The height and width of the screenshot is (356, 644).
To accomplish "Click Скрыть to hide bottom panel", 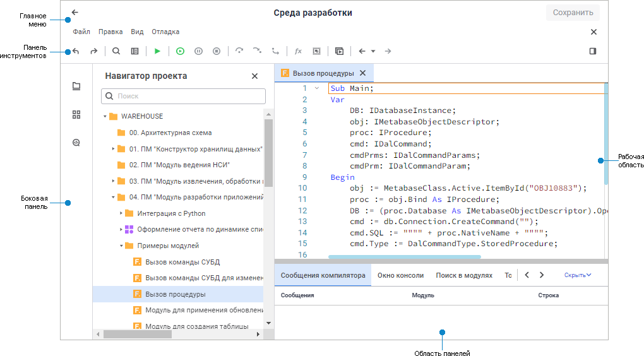I will coord(578,275).
